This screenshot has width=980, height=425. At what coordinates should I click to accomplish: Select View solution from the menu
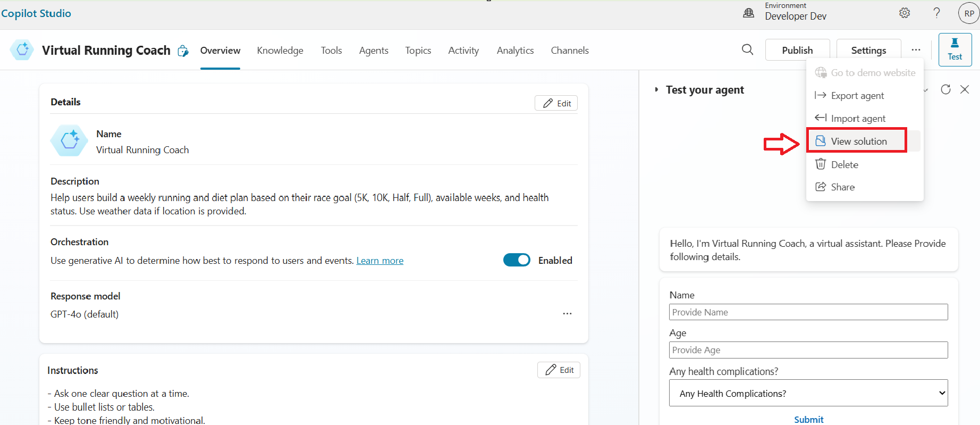pos(858,141)
